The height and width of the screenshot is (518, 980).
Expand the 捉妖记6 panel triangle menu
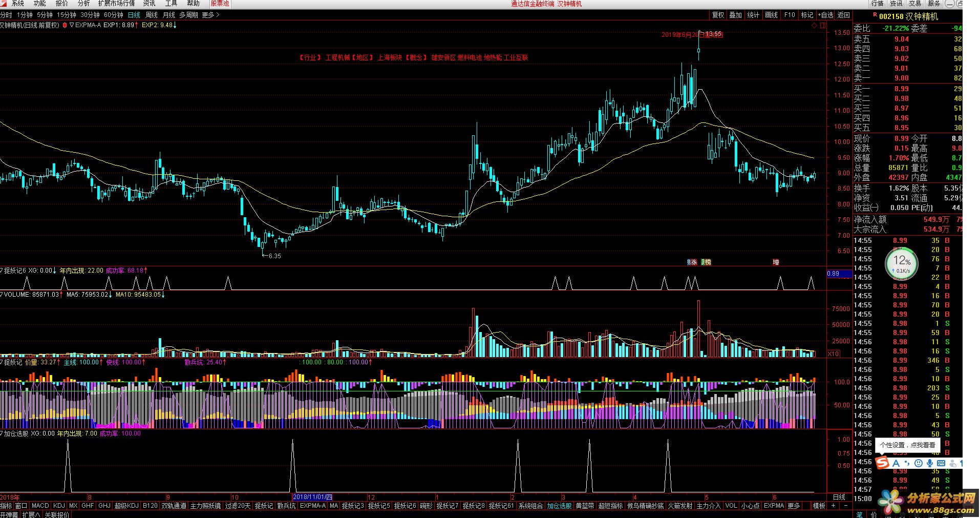coord(2,271)
